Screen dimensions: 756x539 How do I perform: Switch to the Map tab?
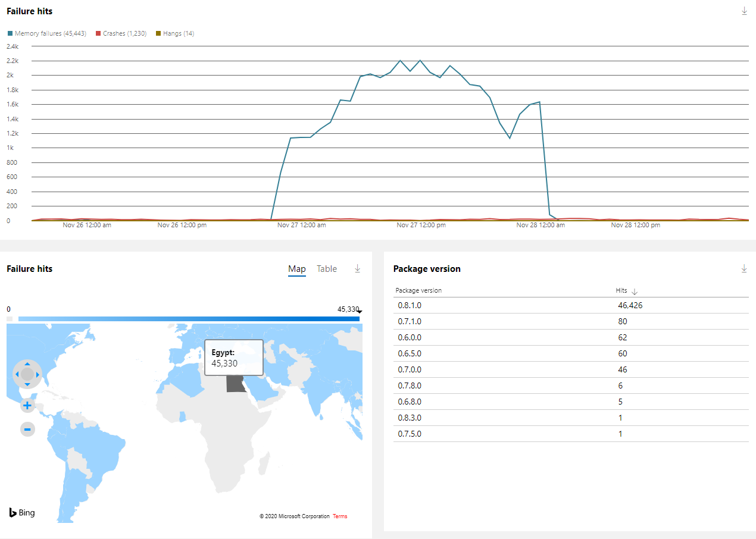(297, 269)
